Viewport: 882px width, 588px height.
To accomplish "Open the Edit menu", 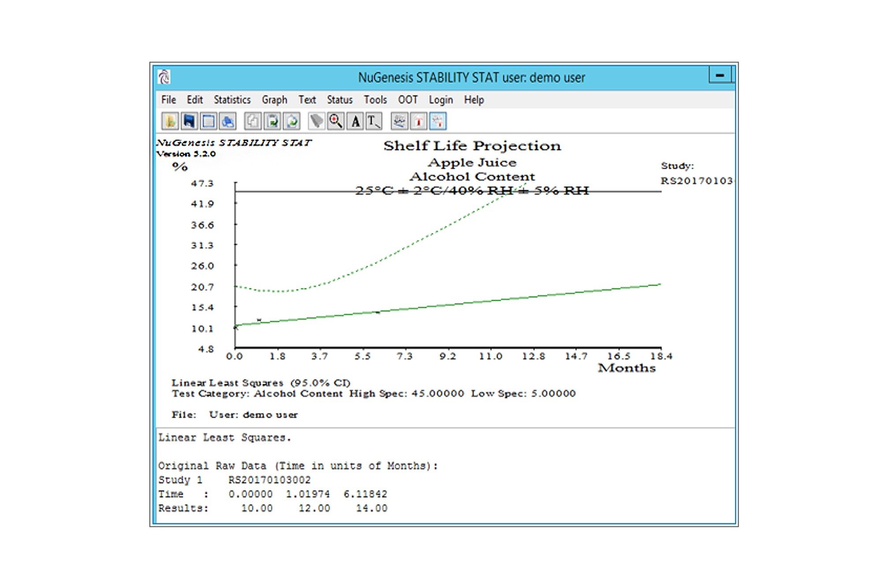I will 194,100.
